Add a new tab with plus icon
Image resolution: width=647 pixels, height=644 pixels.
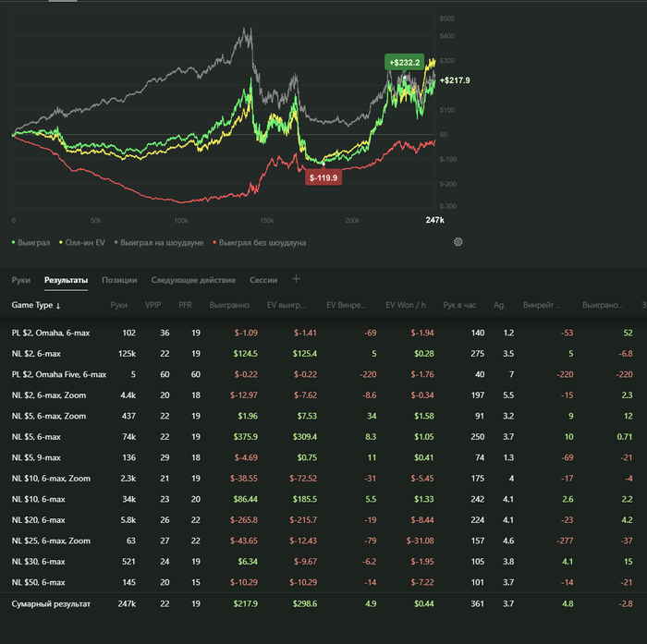coord(296,279)
